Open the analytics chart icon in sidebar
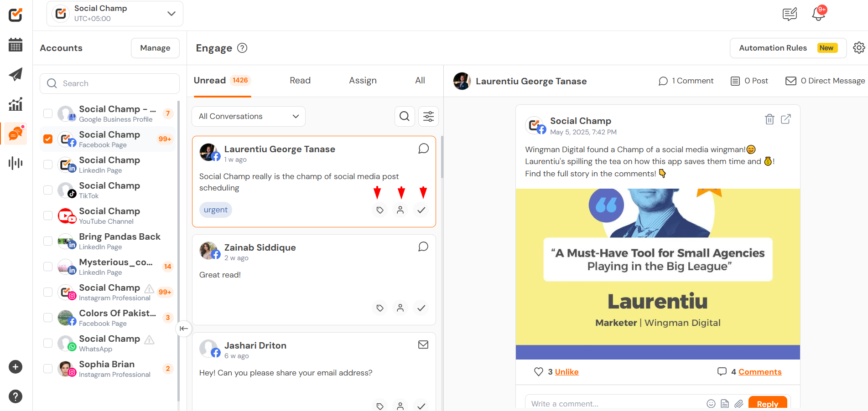Image resolution: width=868 pixels, height=411 pixels. click(x=16, y=104)
